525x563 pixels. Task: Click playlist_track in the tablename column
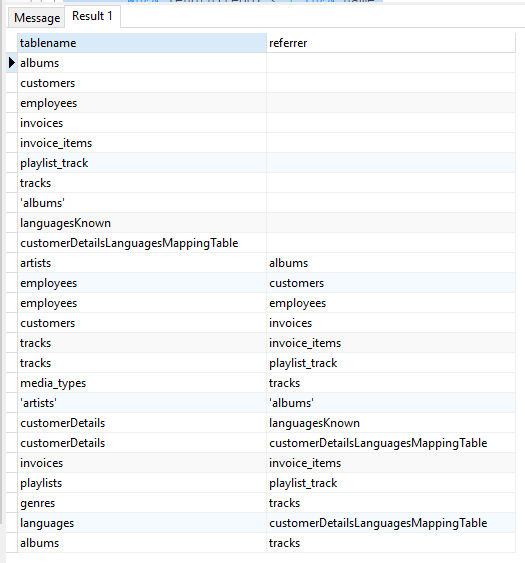[142, 163]
